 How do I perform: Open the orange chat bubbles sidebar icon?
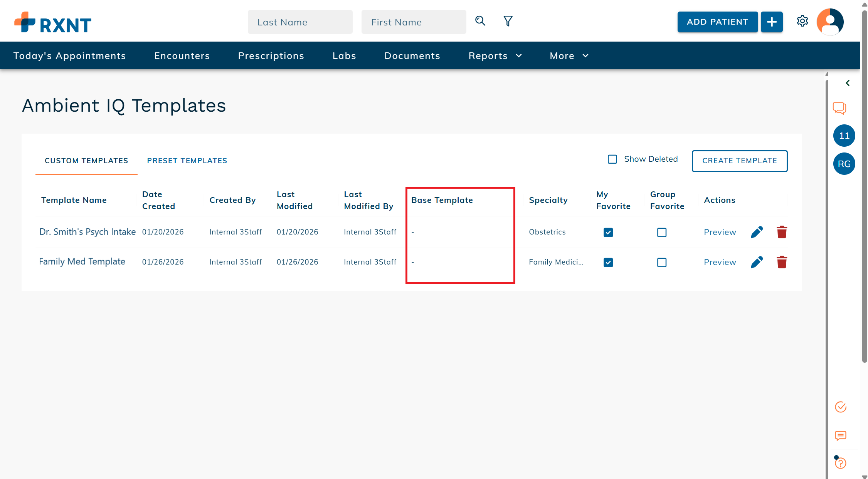[839, 108]
